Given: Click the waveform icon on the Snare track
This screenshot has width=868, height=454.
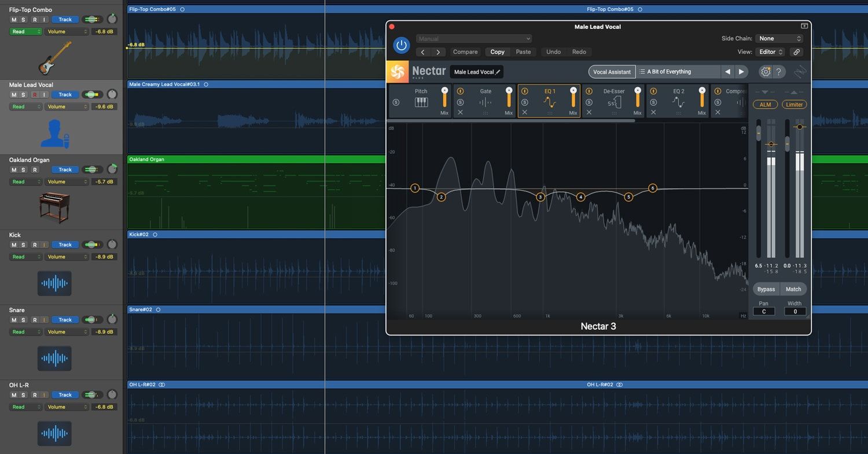Looking at the screenshot, I should point(54,359).
